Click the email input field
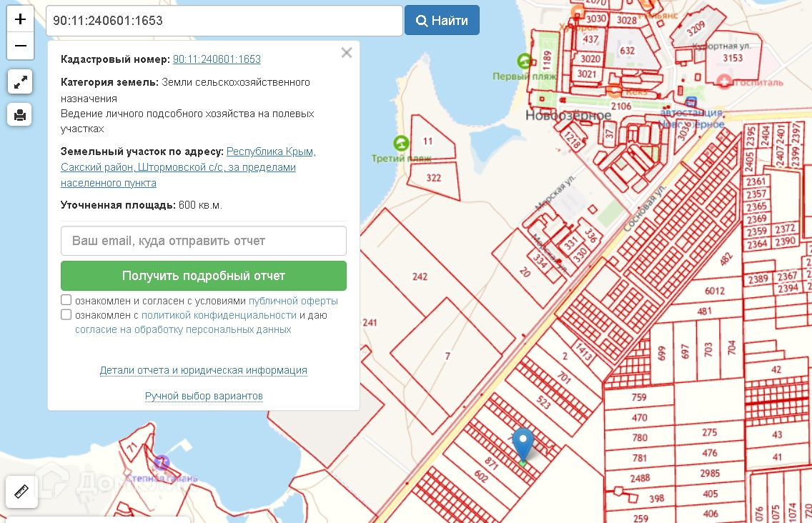Screen dimensions: 812x523 [204, 241]
